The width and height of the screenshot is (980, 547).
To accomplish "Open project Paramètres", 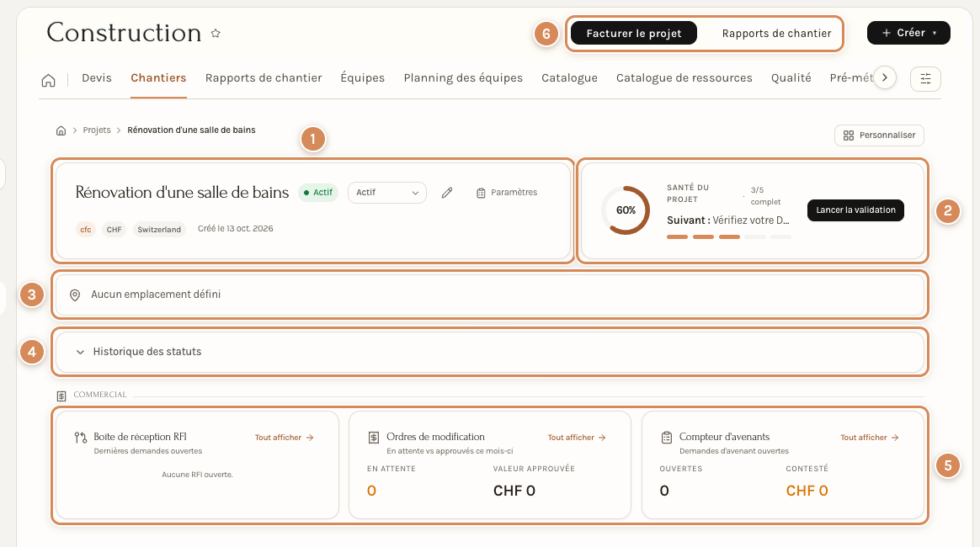I will coord(507,193).
